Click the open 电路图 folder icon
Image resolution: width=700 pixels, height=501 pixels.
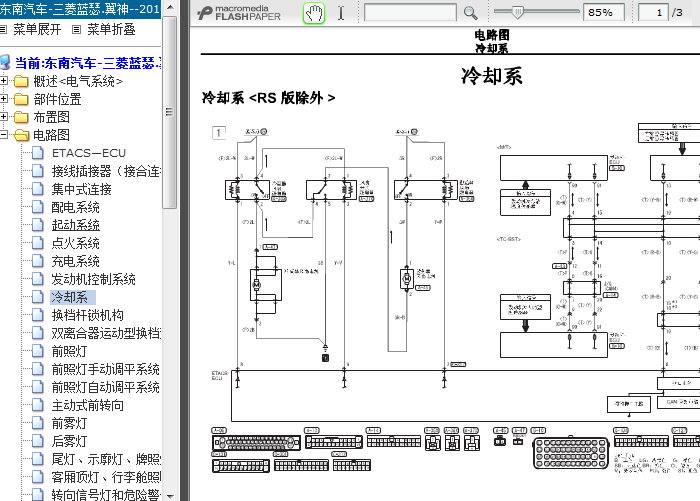(x=21, y=135)
